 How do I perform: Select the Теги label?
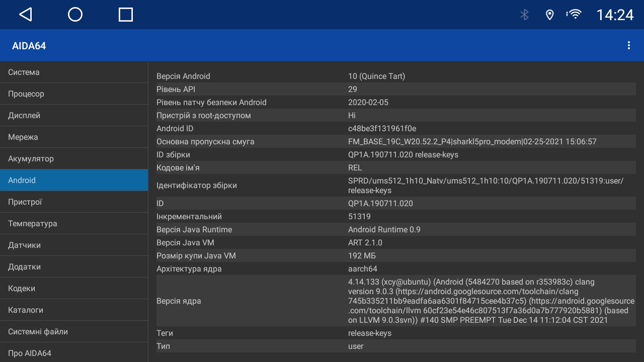pyautogui.click(x=165, y=333)
